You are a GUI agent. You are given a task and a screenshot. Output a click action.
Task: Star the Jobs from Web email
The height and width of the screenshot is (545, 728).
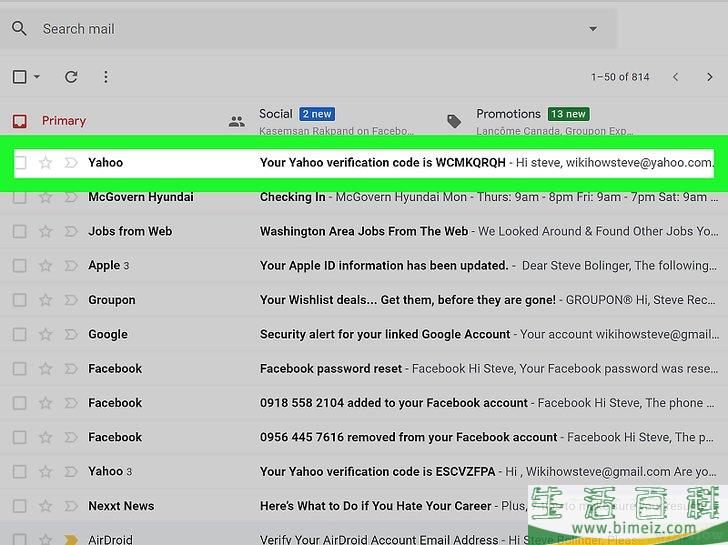[x=45, y=231]
